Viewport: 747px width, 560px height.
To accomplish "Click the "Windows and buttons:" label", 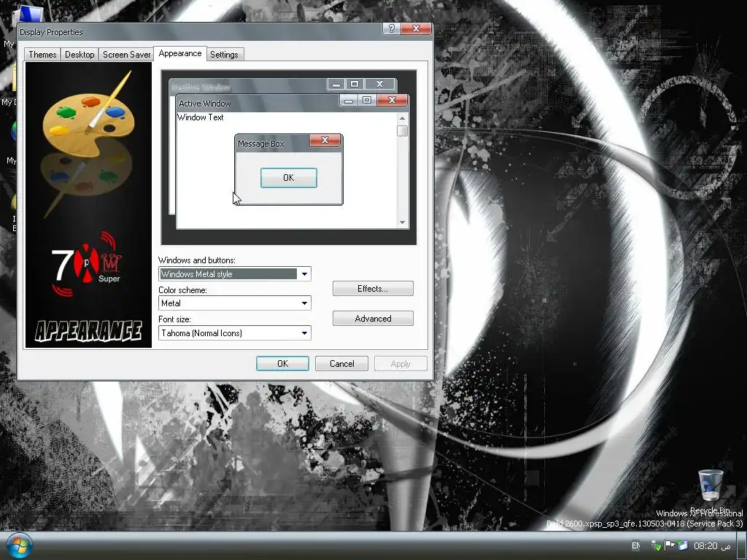I will (x=197, y=260).
